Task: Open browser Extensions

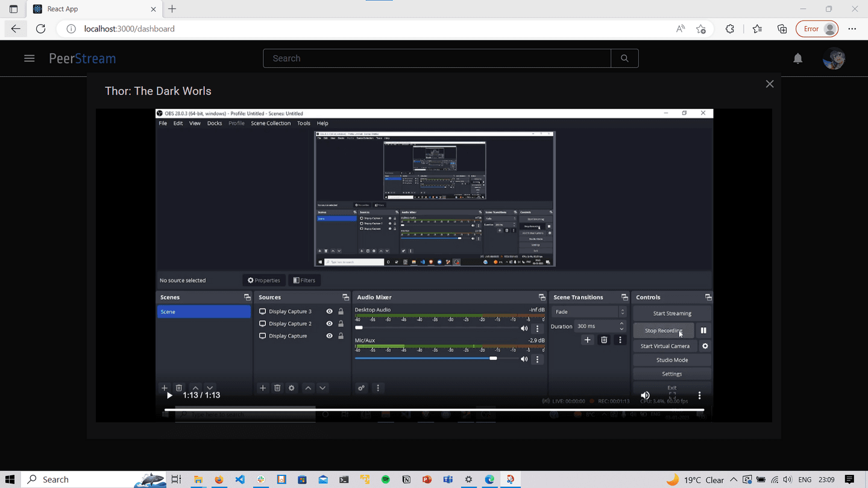Action: click(x=730, y=28)
